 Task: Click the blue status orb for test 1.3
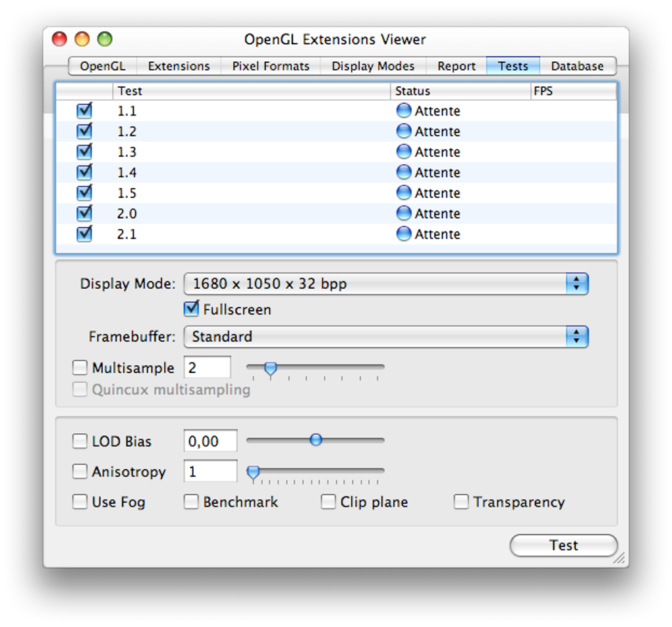coord(404,152)
